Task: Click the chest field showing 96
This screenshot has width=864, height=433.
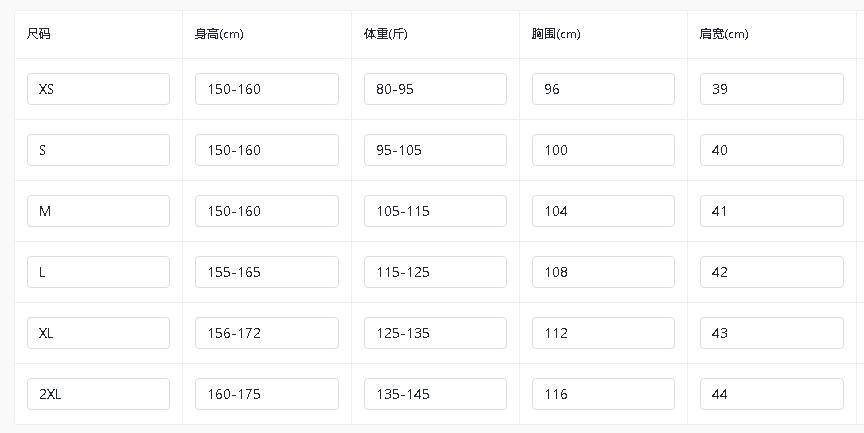Action: click(603, 89)
